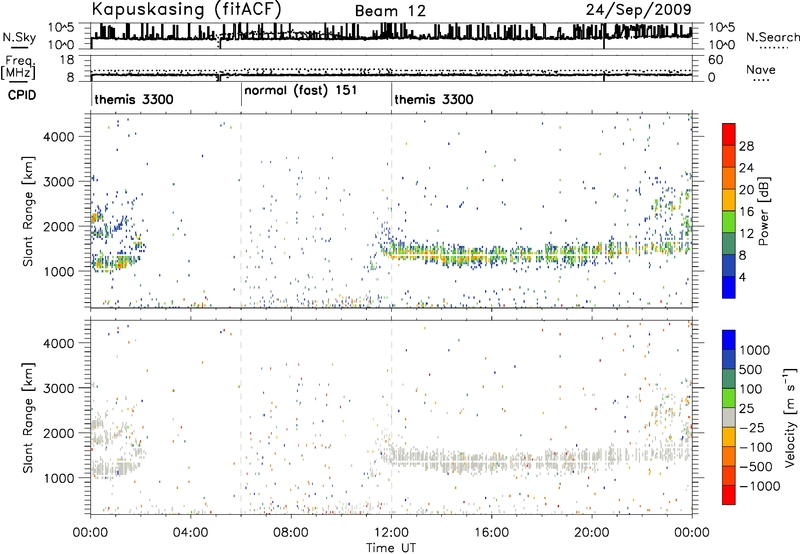
Task: Click the second themis 3300 label at 12:00
Action: [x=434, y=99]
